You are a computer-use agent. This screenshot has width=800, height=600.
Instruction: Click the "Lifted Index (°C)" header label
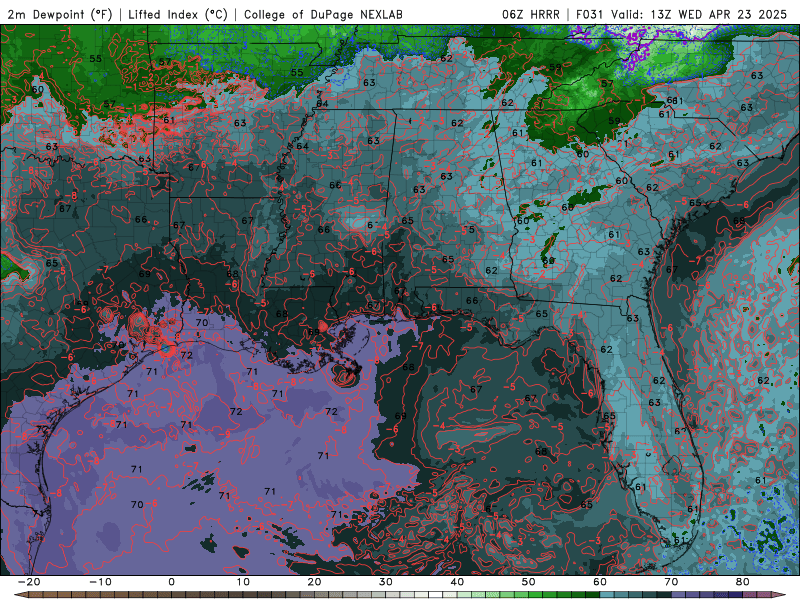point(178,14)
